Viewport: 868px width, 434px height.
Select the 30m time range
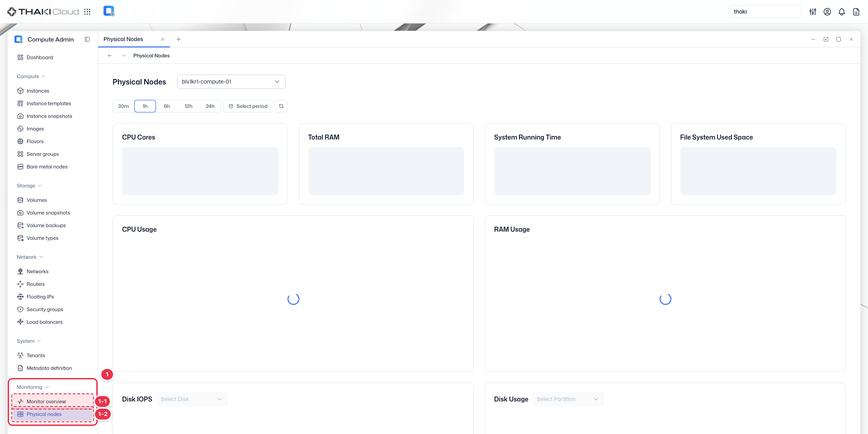(123, 106)
